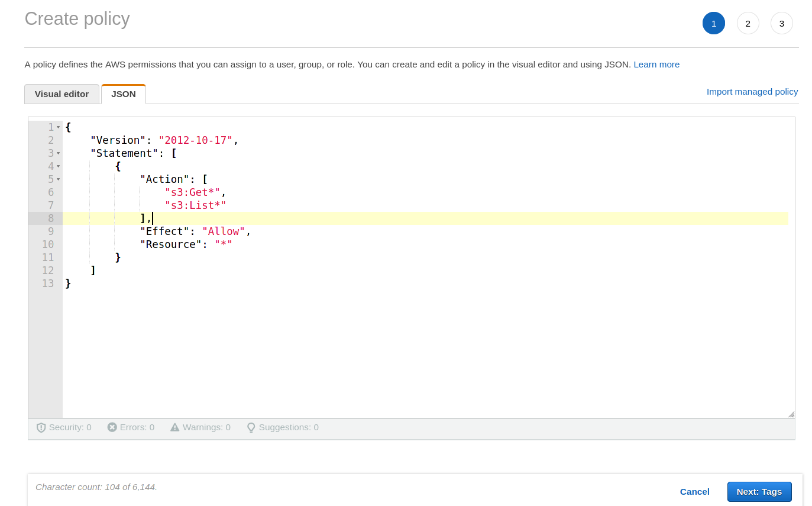Click the Warnings triangle icon
This screenshot has height=506, width=812.
pyautogui.click(x=174, y=427)
